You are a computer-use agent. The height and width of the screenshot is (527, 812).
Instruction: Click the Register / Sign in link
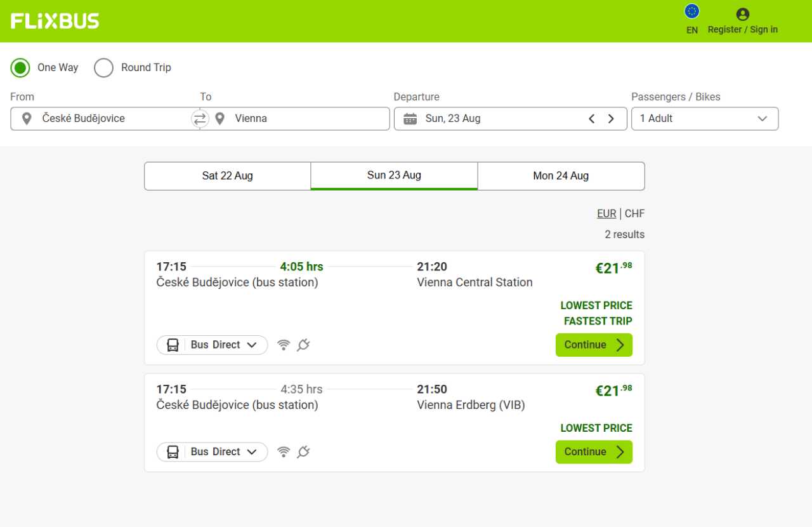coord(743,30)
